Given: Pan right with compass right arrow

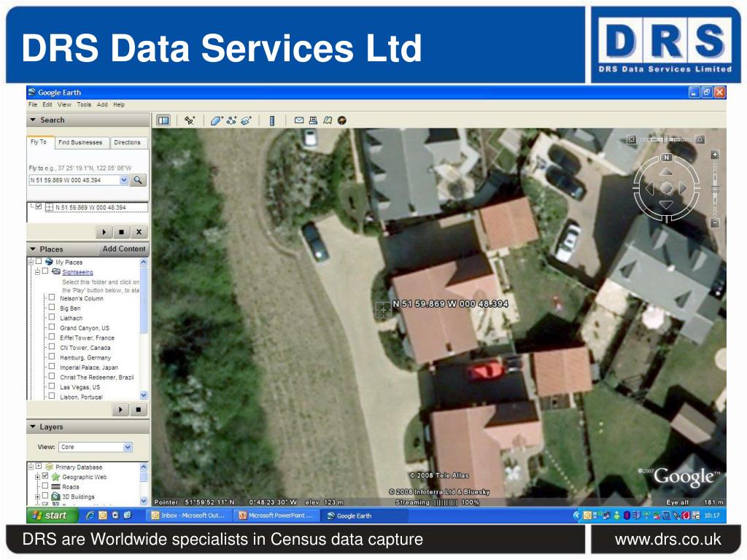Looking at the screenshot, I should [x=683, y=189].
